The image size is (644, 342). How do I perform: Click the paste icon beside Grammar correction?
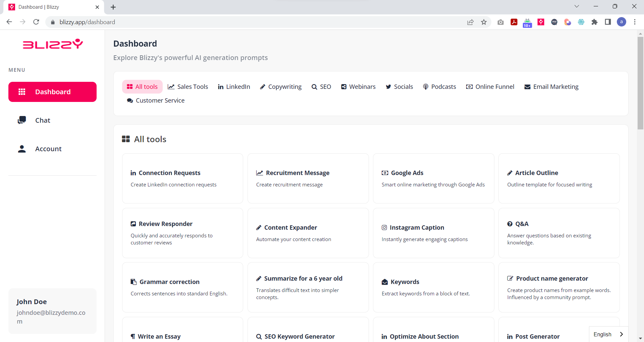click(x=133, y=282)
